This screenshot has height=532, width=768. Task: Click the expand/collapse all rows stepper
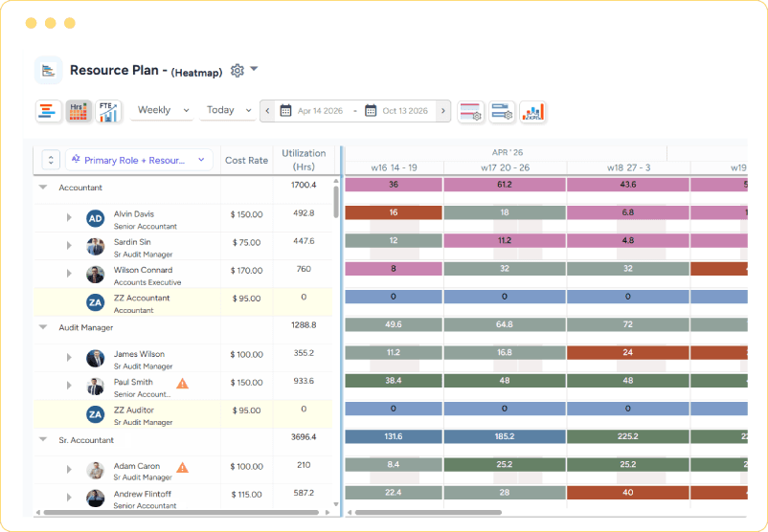tap(51, 160)
